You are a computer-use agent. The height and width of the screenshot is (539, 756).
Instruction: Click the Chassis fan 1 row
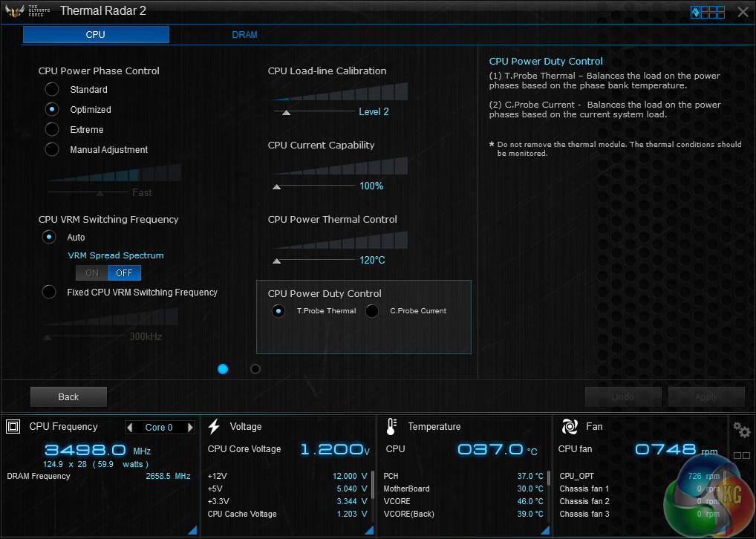pos(639,489)
